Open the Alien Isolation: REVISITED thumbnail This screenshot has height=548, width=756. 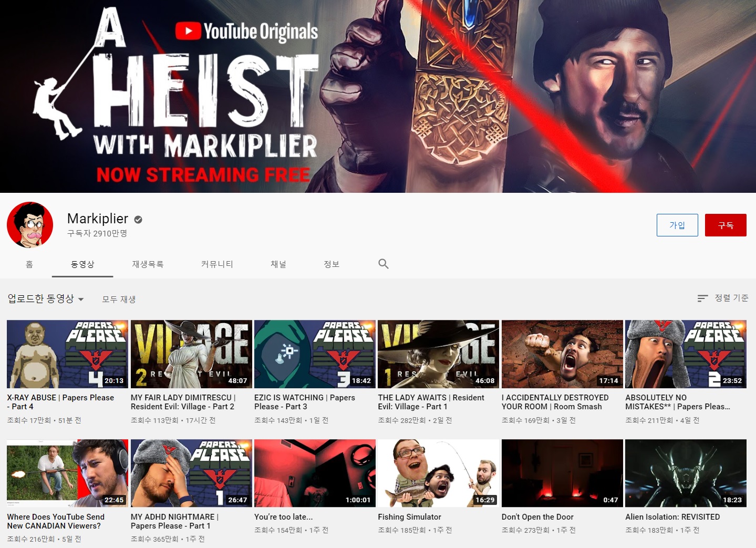tap(686, 473)
